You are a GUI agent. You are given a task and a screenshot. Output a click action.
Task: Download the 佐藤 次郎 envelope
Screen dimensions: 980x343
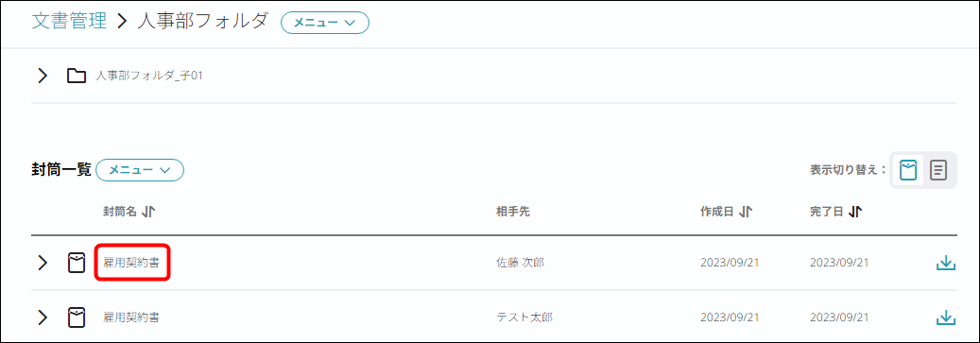point(946,263)
